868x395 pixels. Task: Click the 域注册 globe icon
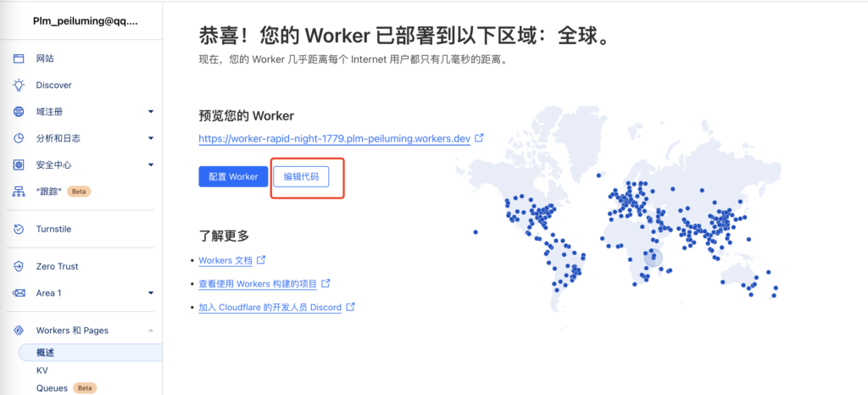(19, 112)
